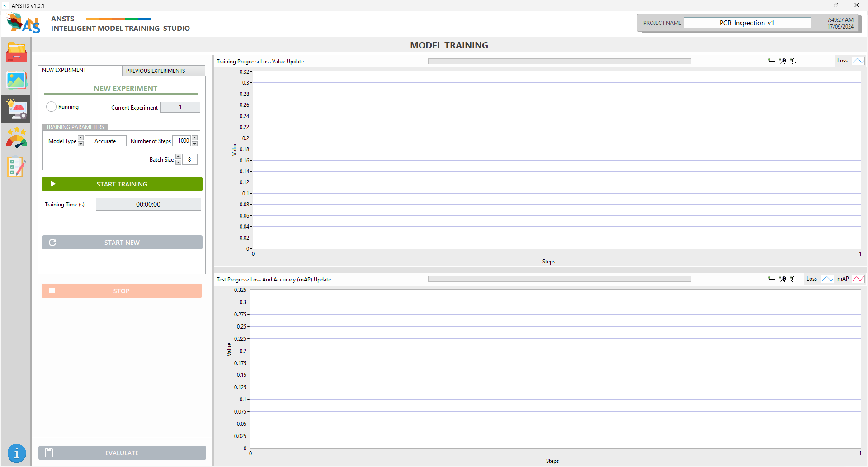
Task: Increase Number of Steps value
Action: 194,138
